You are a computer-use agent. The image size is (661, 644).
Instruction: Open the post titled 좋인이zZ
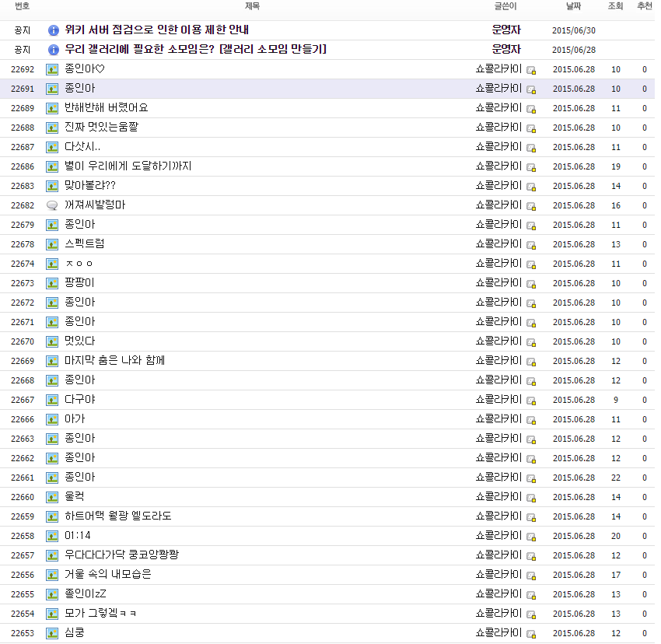(86, 593)
